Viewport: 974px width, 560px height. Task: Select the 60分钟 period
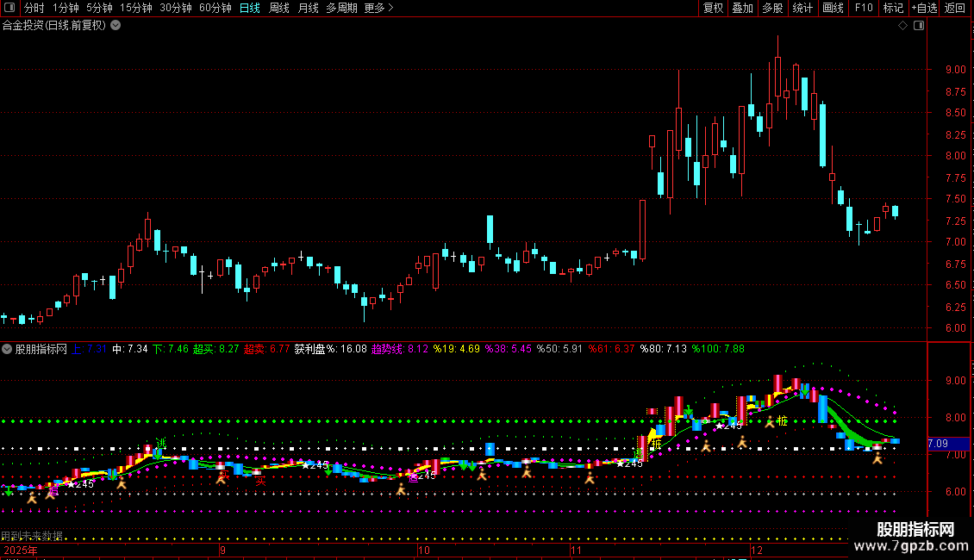[x=215, y=8]
